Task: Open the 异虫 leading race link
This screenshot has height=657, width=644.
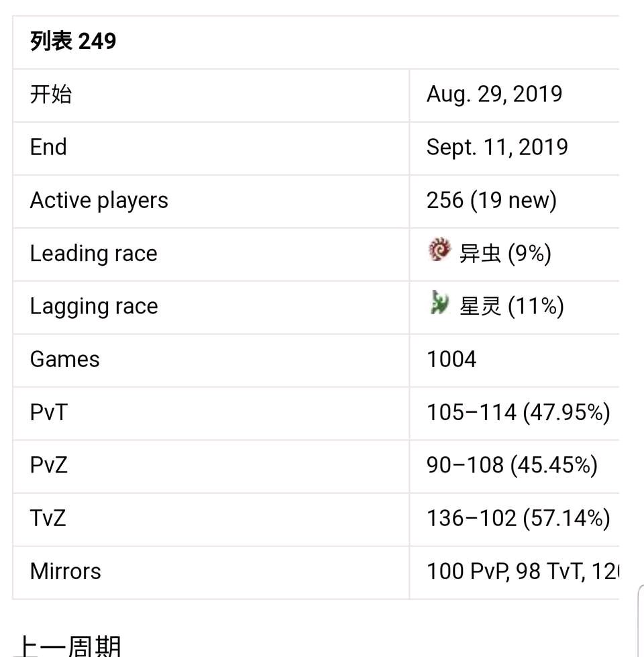Action: tap(480, 254)
